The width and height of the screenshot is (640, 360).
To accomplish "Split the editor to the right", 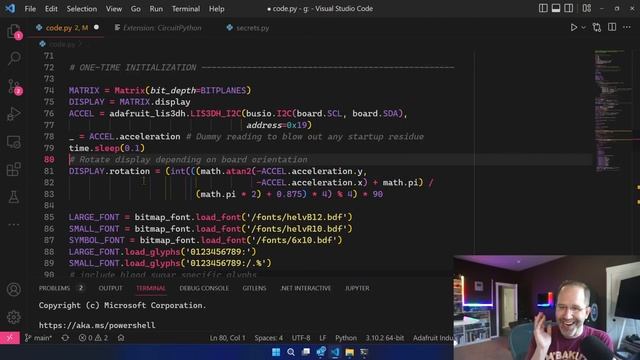I will pyautogui.click(x=612, y=27).
